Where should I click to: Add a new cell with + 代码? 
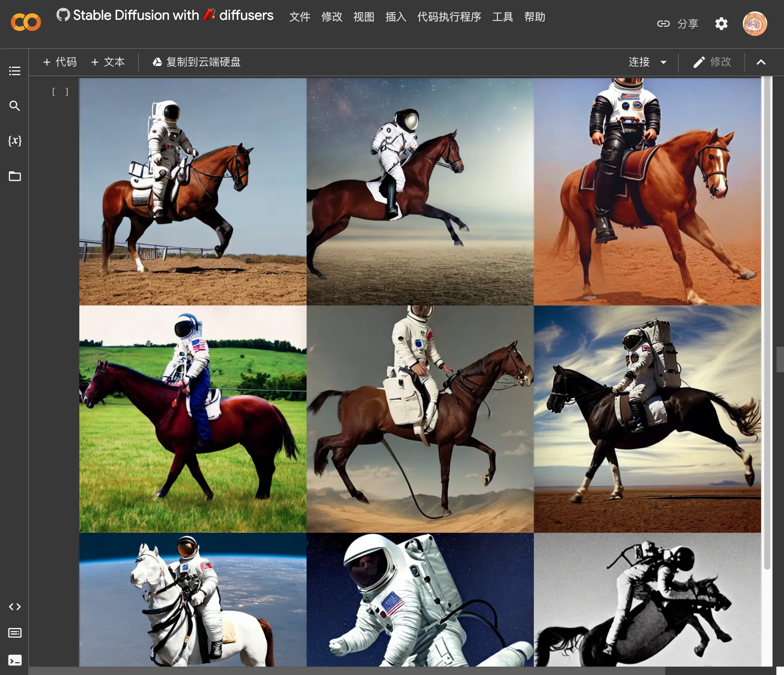[60, 62]
